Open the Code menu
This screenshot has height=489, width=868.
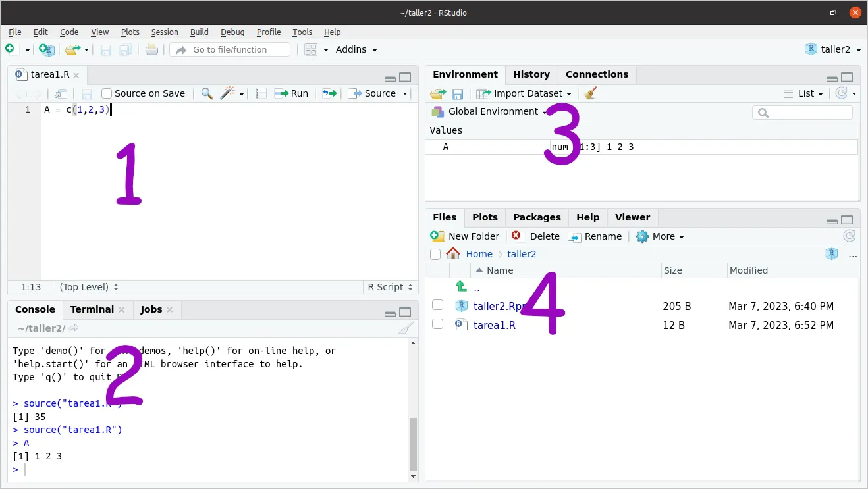[69, 32]
